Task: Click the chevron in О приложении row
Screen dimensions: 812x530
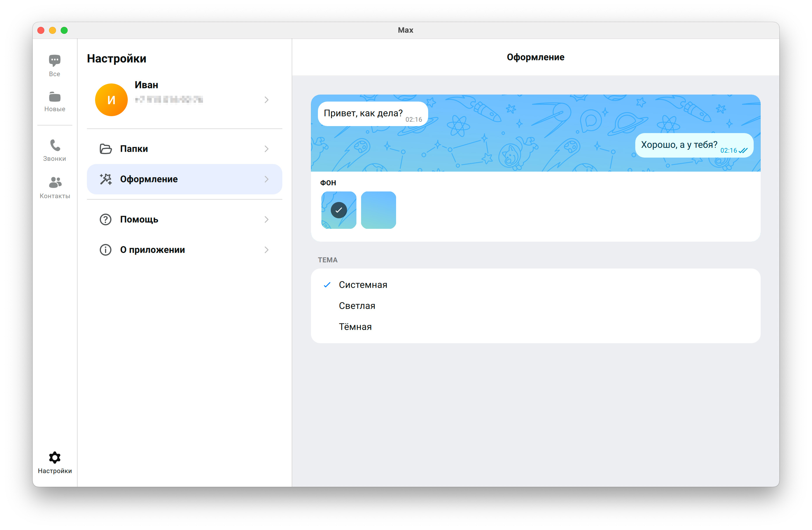Action: click(x=267, y=250)
